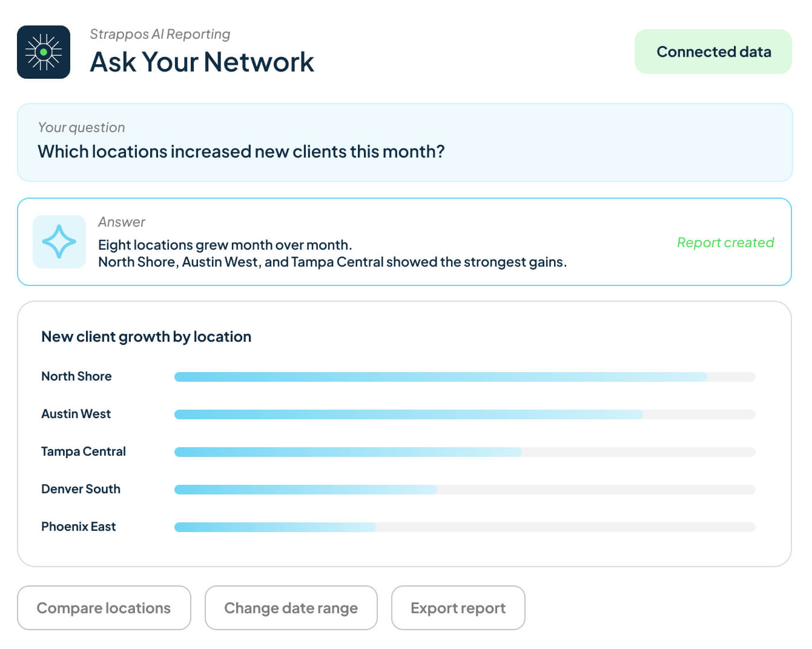Viewport: 812px width, 649px height.
Task: Click the Phoenix East growth bar
Action: tap(465, 527)
